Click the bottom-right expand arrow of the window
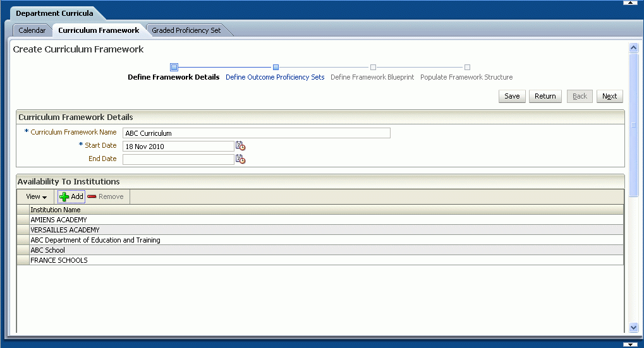The height and width of the screenshot is (348, 644). coord(631,345)
